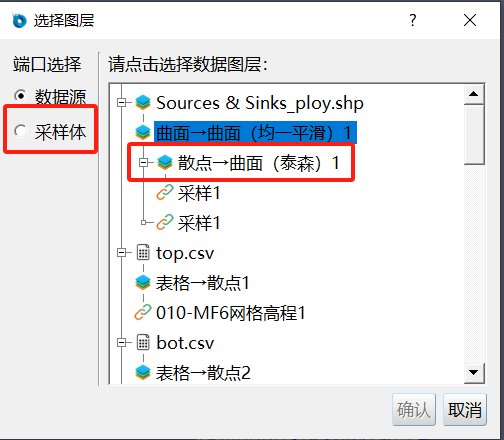
Task: Select the 数据源 radio button
Action: 21,96
